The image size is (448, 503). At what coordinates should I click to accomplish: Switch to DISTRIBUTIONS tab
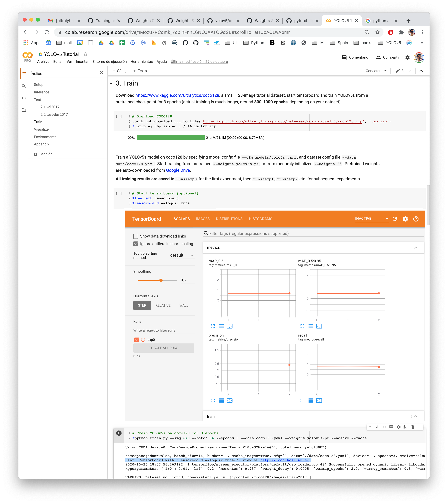229,219
